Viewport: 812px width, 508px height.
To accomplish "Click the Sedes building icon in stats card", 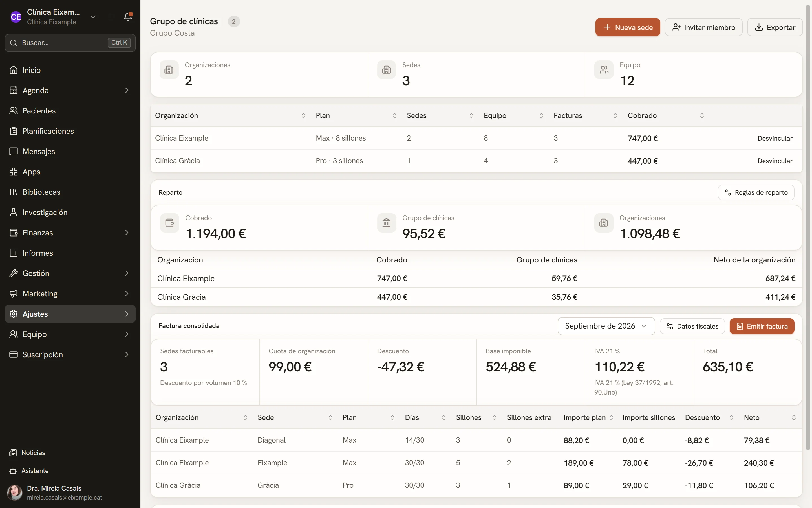I will click(387, 69).
